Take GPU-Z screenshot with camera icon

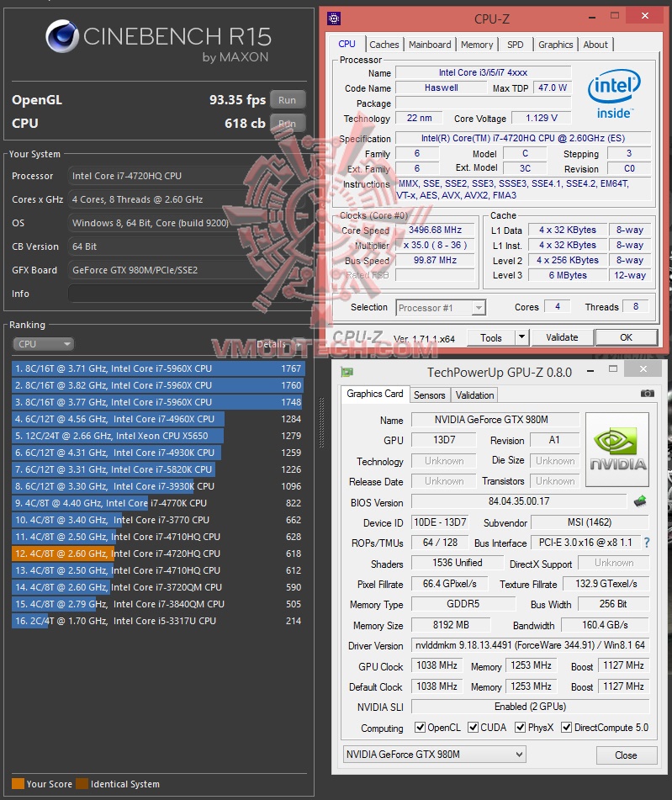(x=647, y=394)
